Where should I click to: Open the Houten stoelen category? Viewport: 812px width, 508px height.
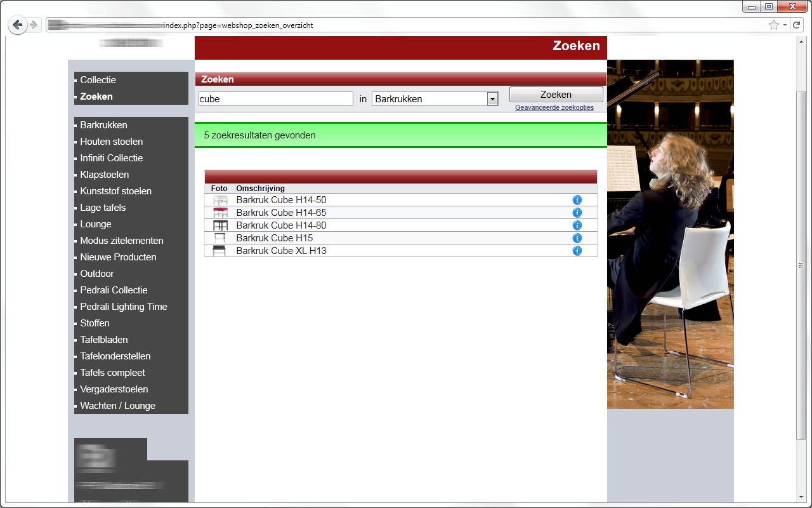click(111, 142)
